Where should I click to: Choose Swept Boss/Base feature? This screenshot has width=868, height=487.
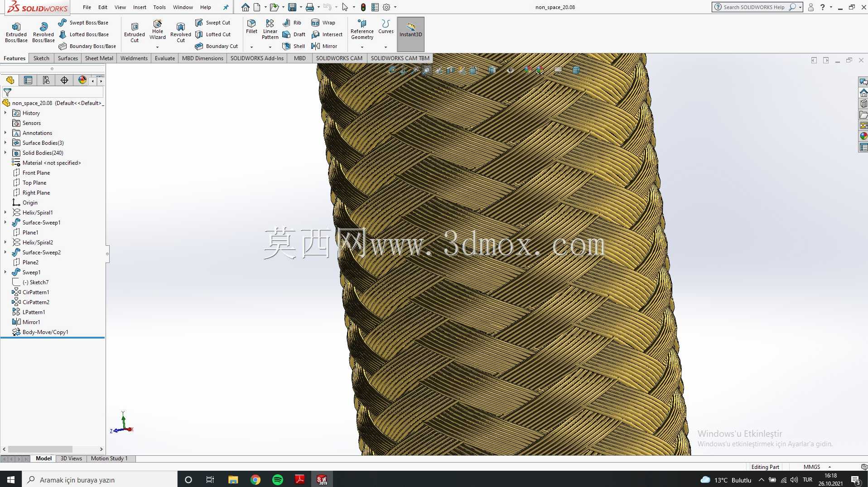(x=83, y=23)
